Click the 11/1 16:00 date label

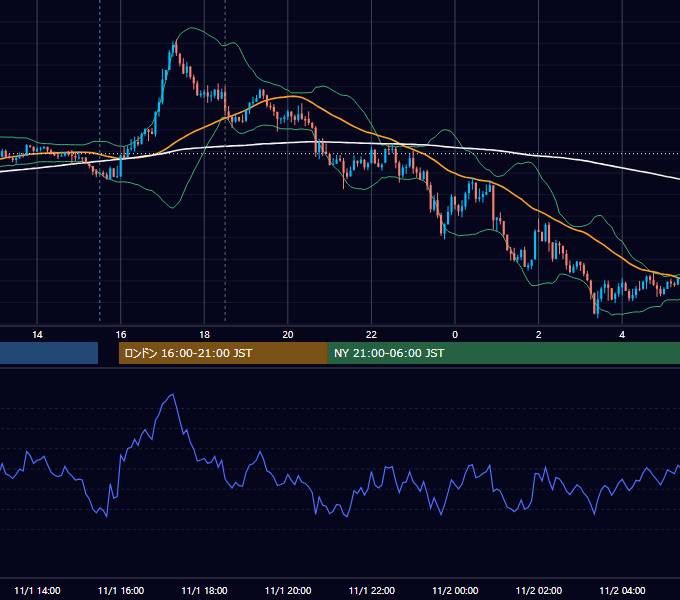[121, 590]
